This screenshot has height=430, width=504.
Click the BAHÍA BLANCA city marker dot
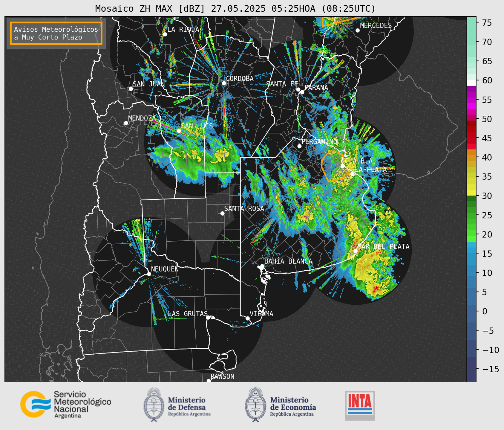pos(262,266)
